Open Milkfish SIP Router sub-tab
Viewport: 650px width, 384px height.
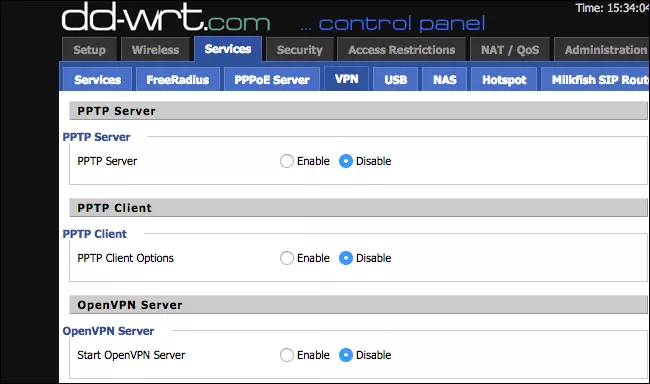coord(596,80)
